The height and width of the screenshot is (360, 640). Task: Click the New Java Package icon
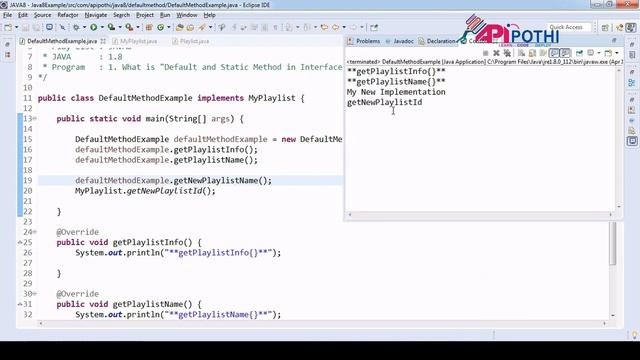pos(149,27)
